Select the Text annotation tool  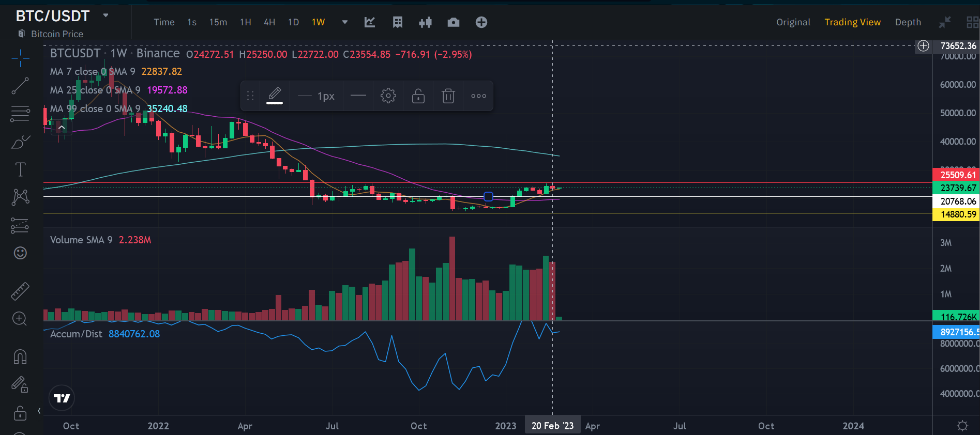pyautogui.click(x=20, y=169)
